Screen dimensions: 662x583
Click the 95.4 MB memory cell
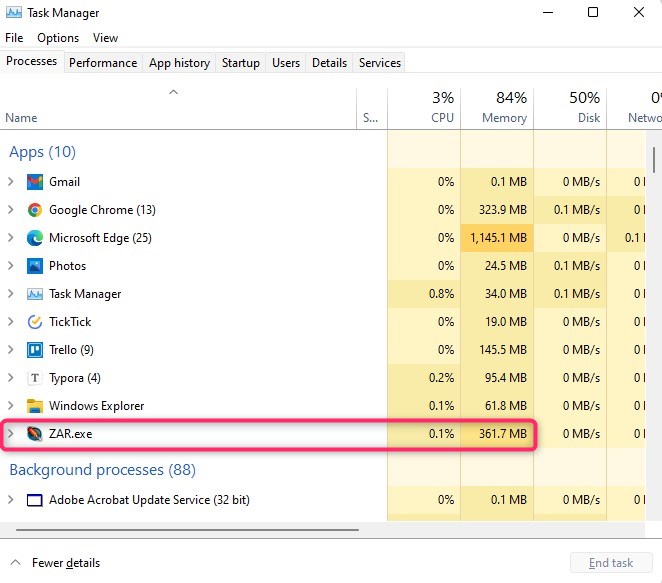coord(497,378)
